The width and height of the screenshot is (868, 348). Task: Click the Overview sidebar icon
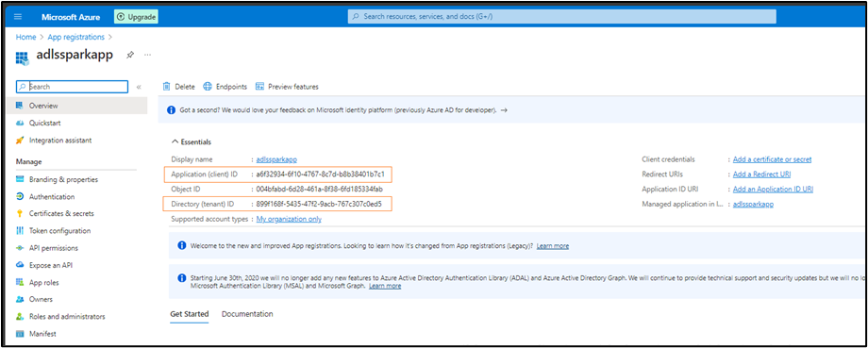20,105
